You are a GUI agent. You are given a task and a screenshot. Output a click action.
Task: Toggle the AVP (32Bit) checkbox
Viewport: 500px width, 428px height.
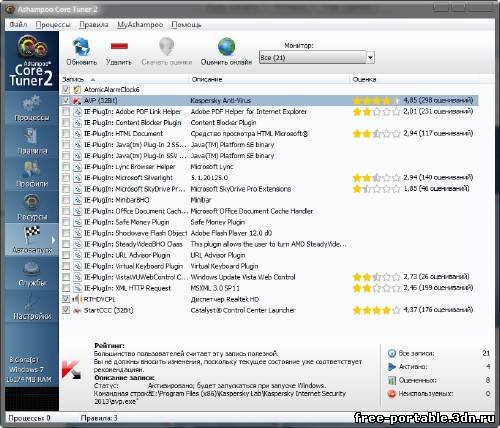tap(66, 100)
